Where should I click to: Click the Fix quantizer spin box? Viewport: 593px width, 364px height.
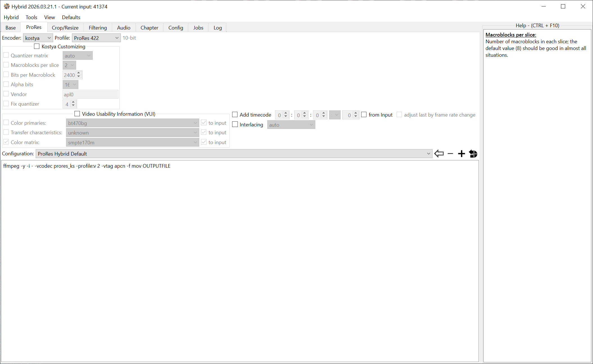(x=70, y=104)
